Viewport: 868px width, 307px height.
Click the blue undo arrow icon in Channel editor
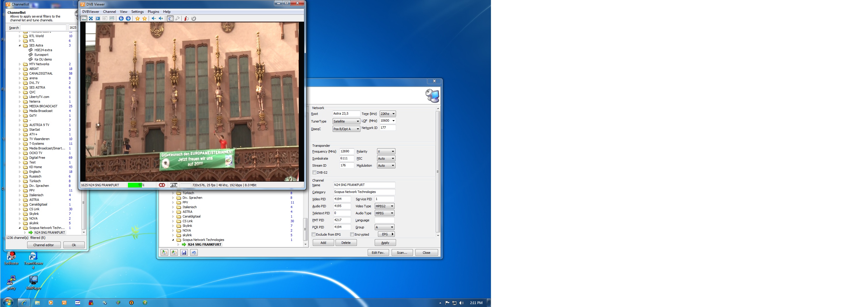194,253
